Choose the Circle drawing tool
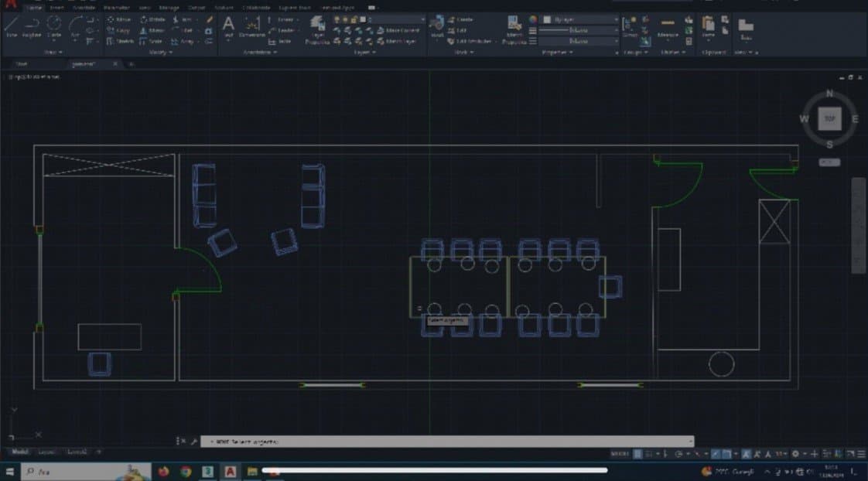 (x=53, y=26)
